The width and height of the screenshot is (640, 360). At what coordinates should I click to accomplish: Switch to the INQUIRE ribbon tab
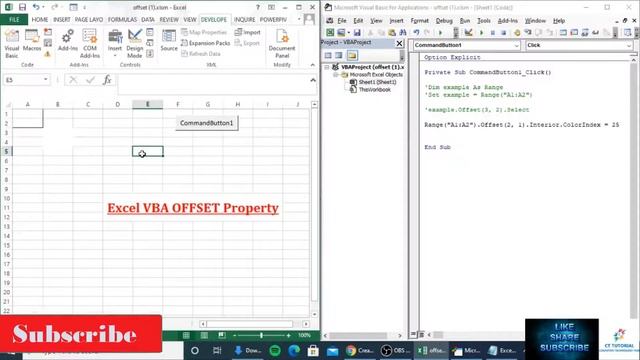pyautogui.click(x=244, y=20)
